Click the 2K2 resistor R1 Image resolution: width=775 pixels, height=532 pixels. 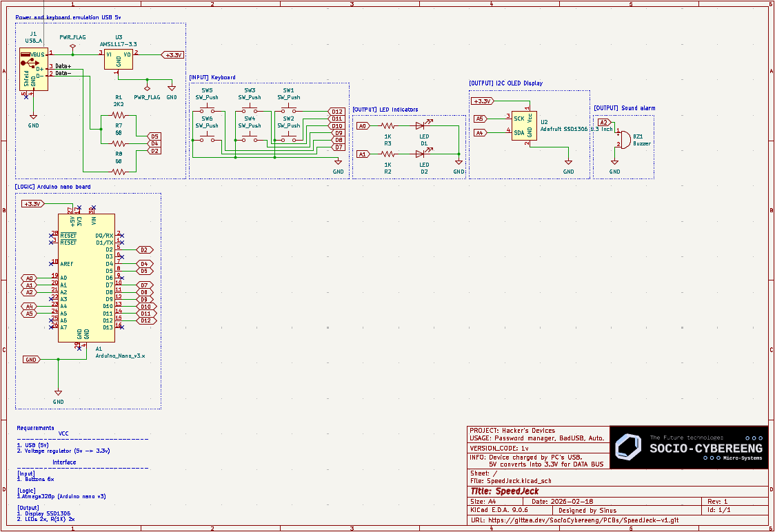(x=119, y=114)
